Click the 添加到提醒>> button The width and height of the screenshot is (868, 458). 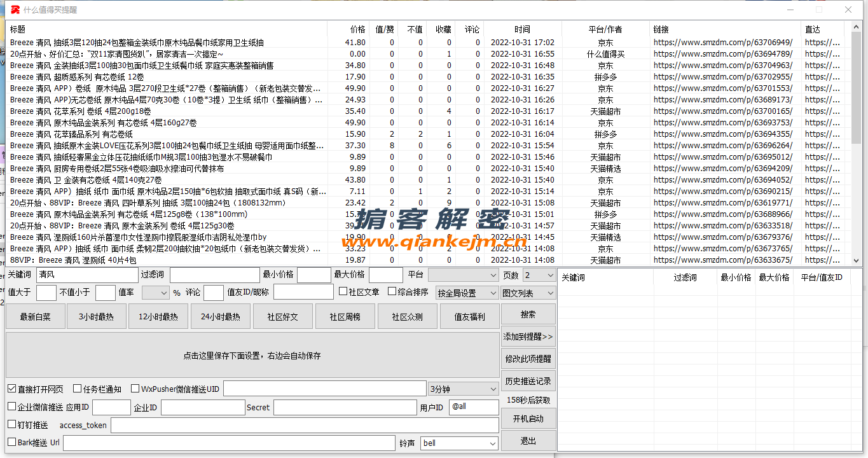click(x=528, y=337)
